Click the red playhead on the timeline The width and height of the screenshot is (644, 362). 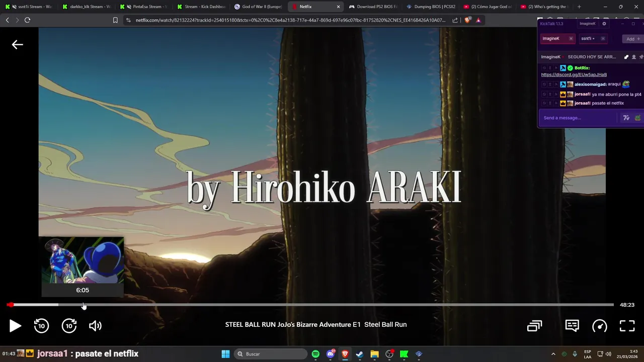tap(10, 305)
